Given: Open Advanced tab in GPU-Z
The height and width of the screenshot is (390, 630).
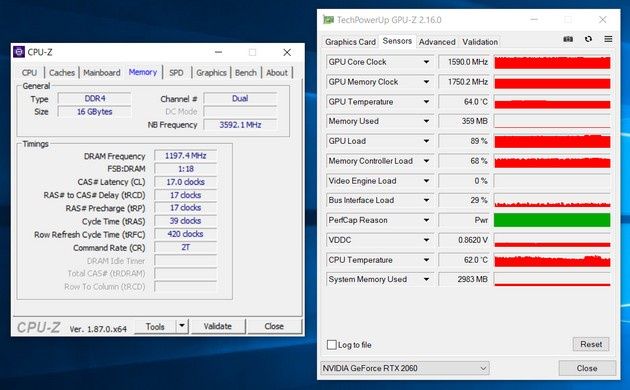Looking at the screenshot, I should point(437,42).
